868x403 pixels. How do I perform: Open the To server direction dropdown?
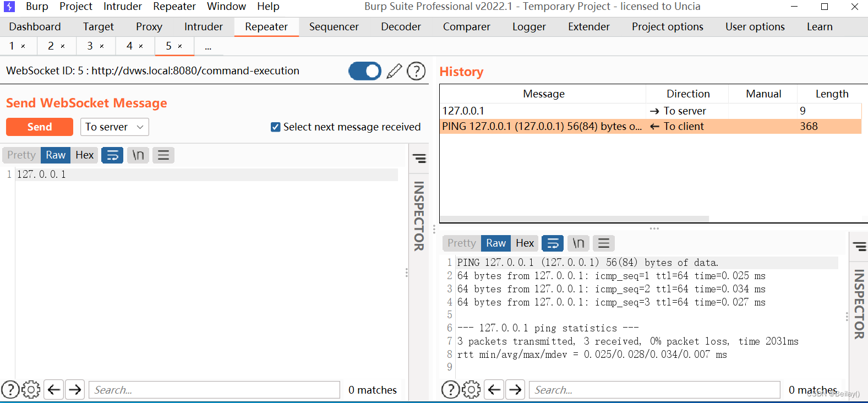[x=114, y=127]
